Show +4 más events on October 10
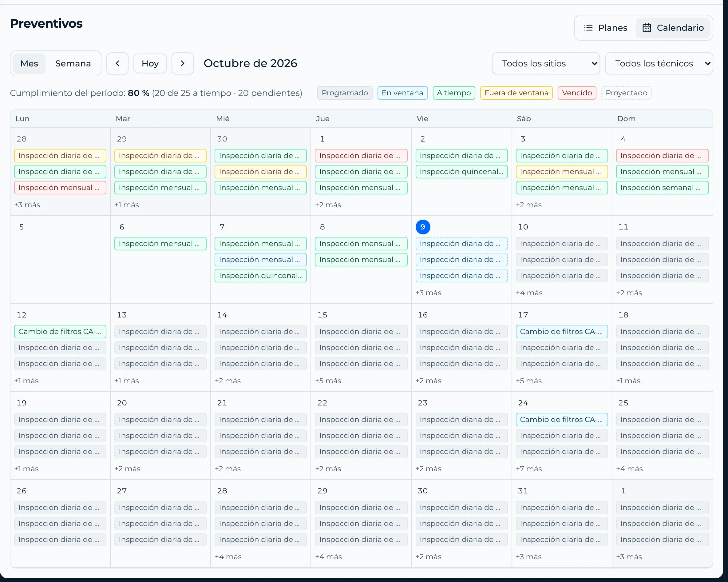The image size is (728, 582). coord(529,293)
